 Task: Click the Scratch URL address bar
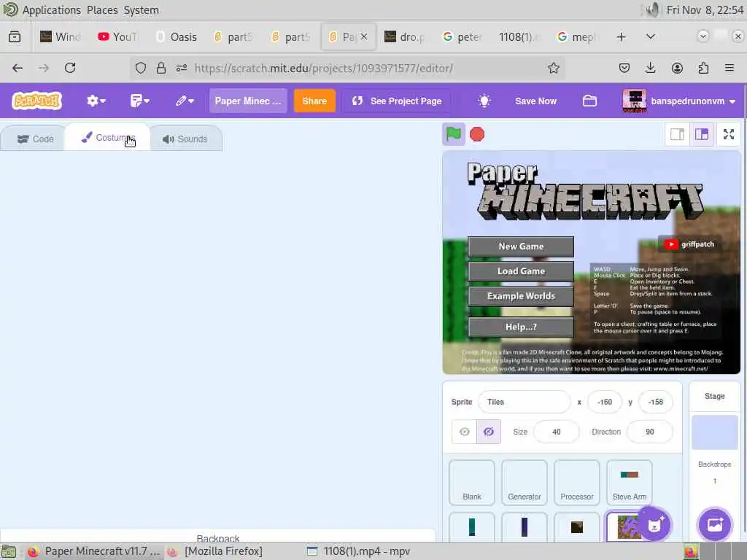coord(323,68)
